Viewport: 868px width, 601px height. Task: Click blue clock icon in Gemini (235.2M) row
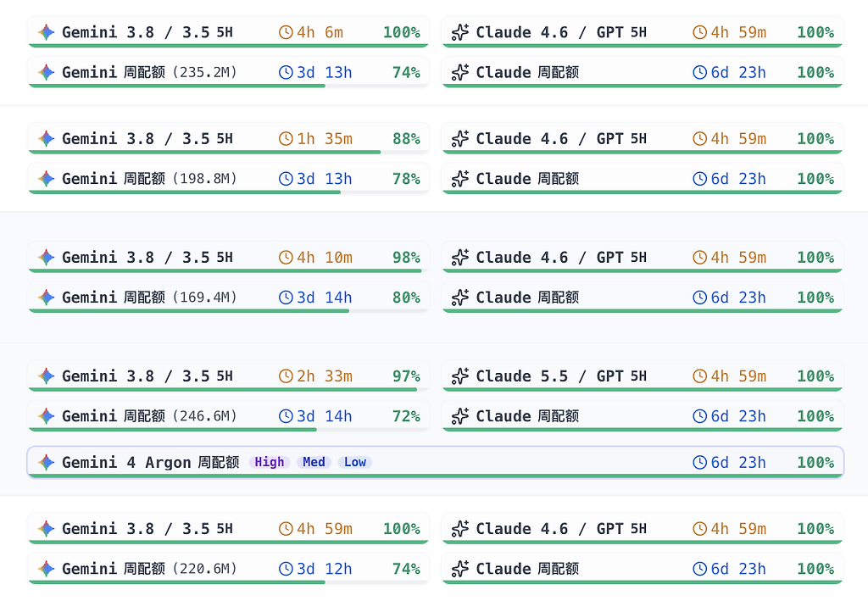click(x=286, y=73)
